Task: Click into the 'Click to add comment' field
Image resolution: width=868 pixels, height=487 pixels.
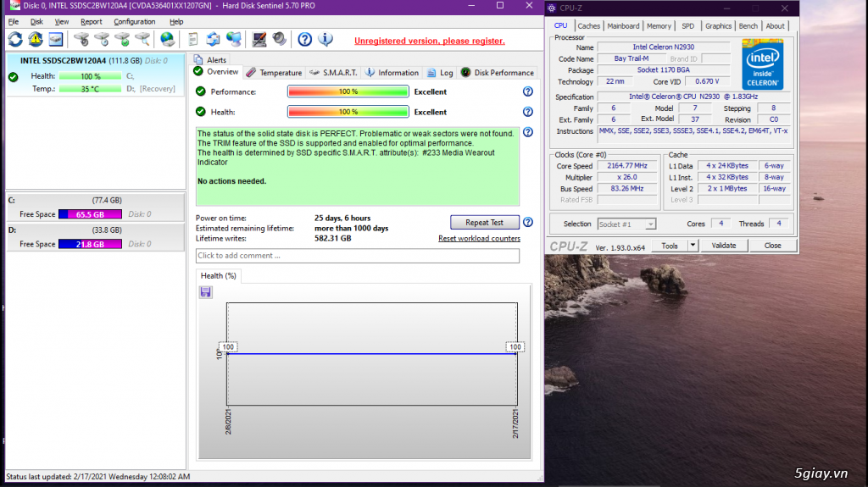Action: 358,256
